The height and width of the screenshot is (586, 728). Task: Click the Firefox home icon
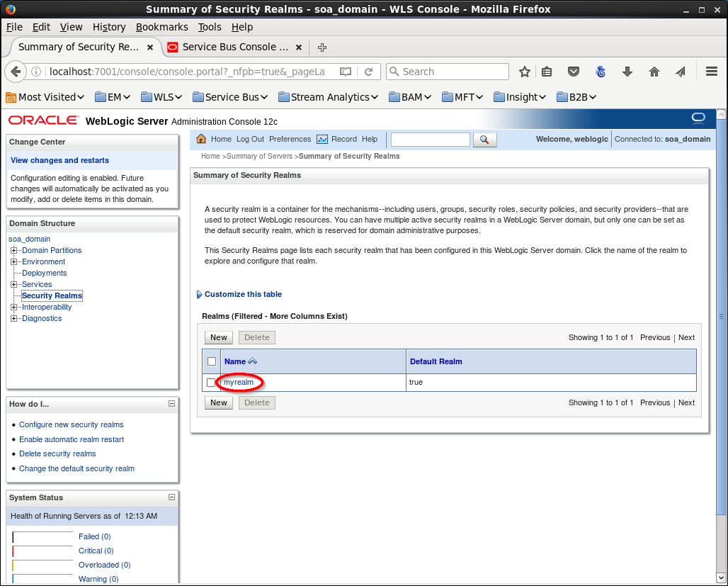(654, 72)
